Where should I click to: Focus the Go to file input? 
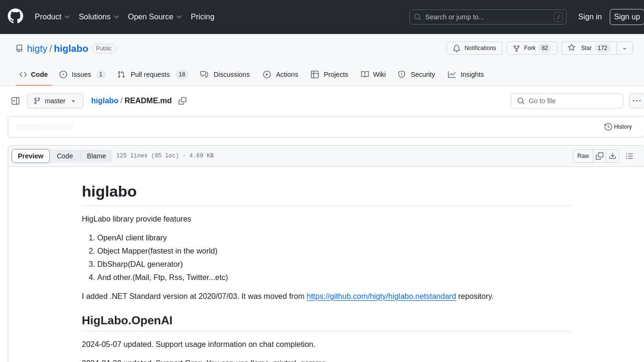tap(567, 101)
